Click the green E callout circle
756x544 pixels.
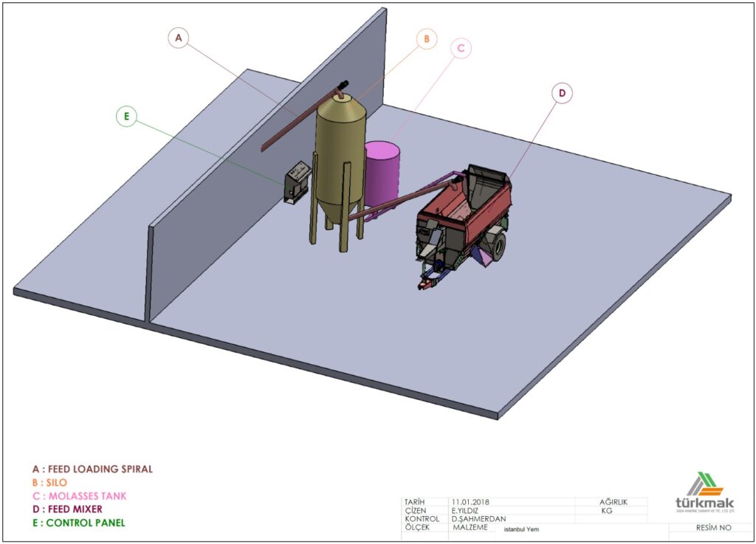click(x=126, y=116)
